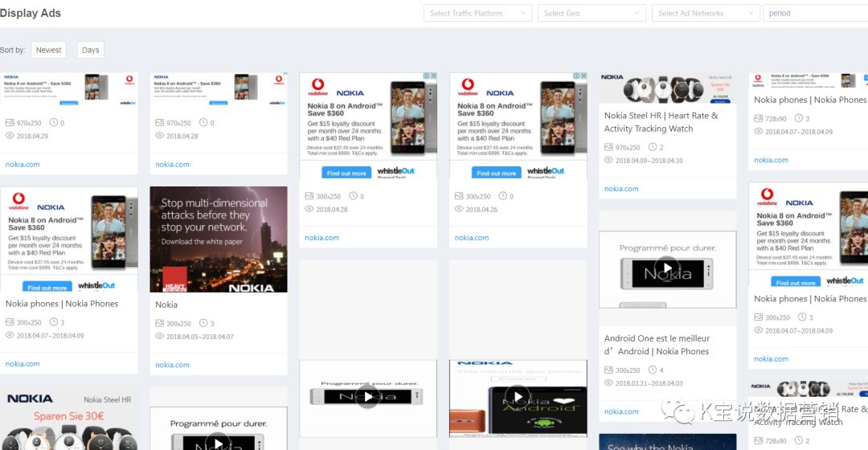Viewport: 868px width, 450px height.
Task: Open the Stop multi-dimensional attacks ad image
Action: click(x=219, y=239)
